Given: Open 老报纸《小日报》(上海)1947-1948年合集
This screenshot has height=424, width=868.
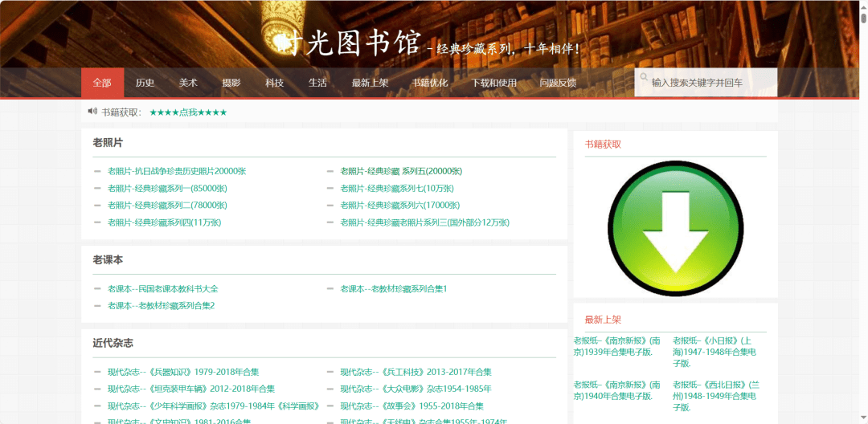Looking at the screenshot, I should click(x=714, y=352).
